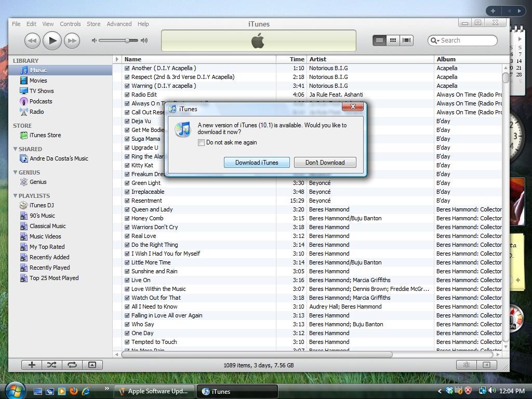Switch to list view
The width and height of the screenshot is (532, 399).
(379, 41)
